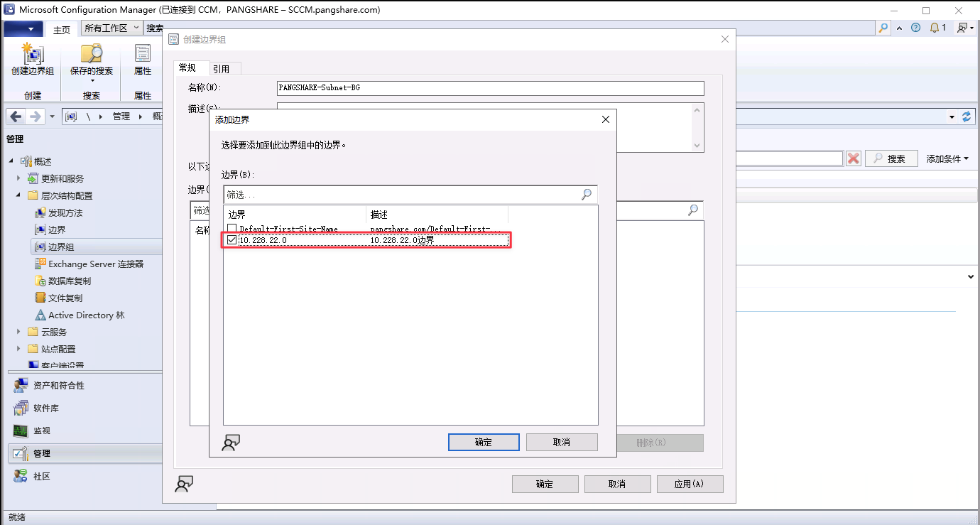This screenshot has width=980, height=525.
Task: Collapse the ribbon with the up chevron
Action: (x=900, y=28)
